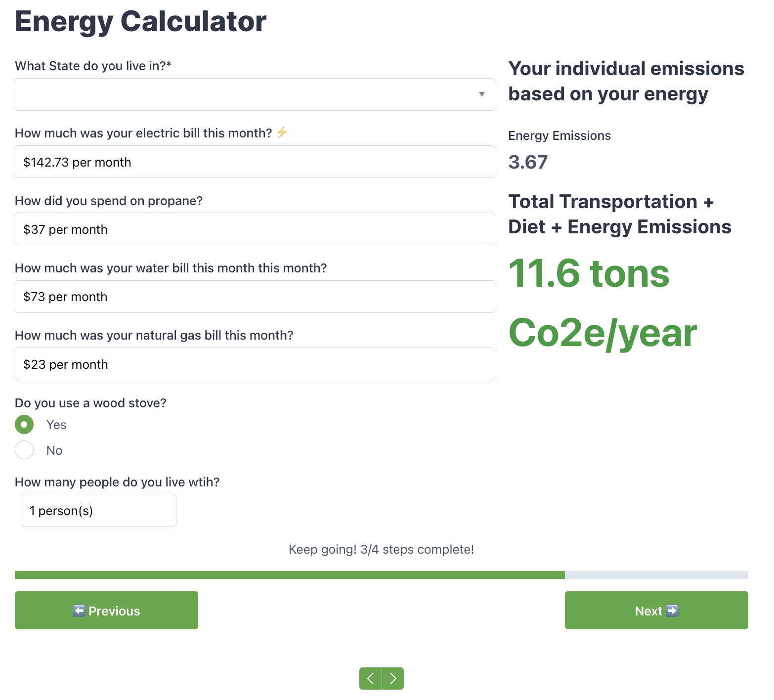This screenshot has height=700, width=774.
Task: Click the 11.6 tons total emissions figure
Action: (x=589, y=273)
